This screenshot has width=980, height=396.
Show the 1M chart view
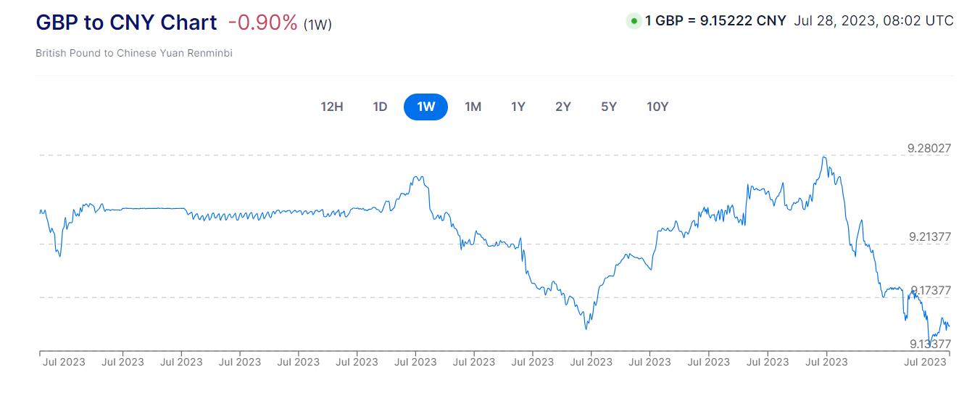(x=473, y=107)
